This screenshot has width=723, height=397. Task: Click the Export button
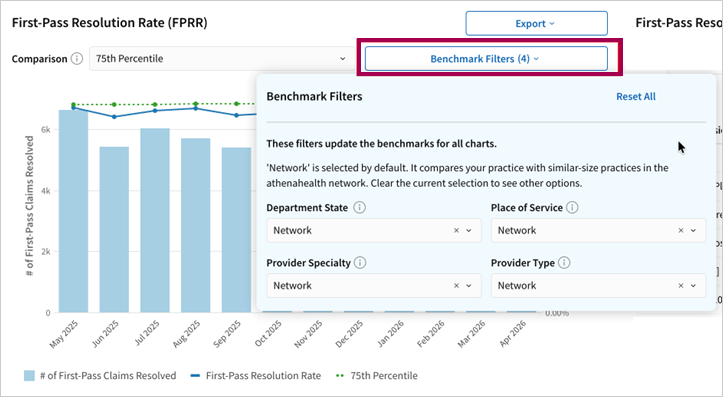click(536, 24)
